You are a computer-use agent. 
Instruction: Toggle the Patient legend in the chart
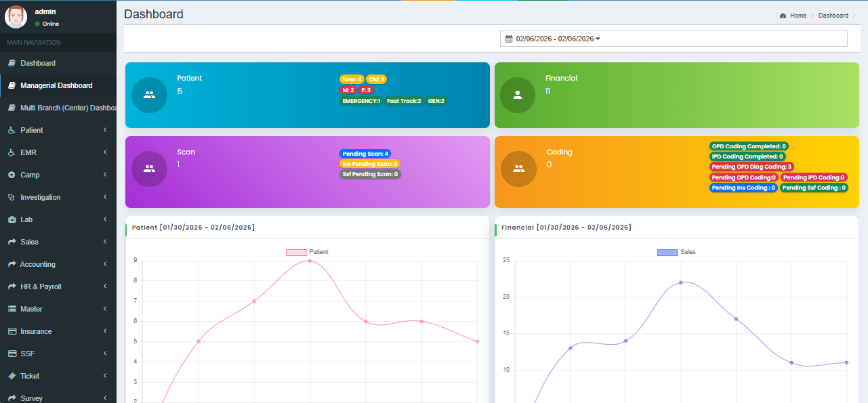click(x=307, y=252)
